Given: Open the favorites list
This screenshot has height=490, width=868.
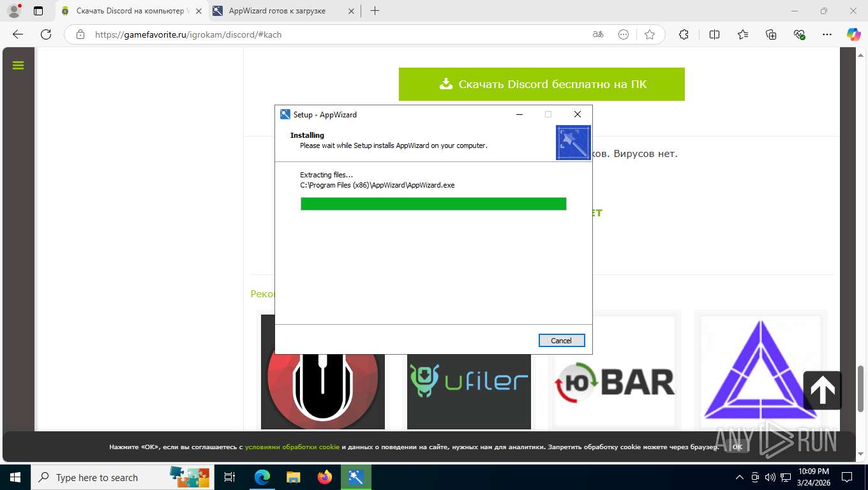Looking at the screenshot, I should 743,34.
